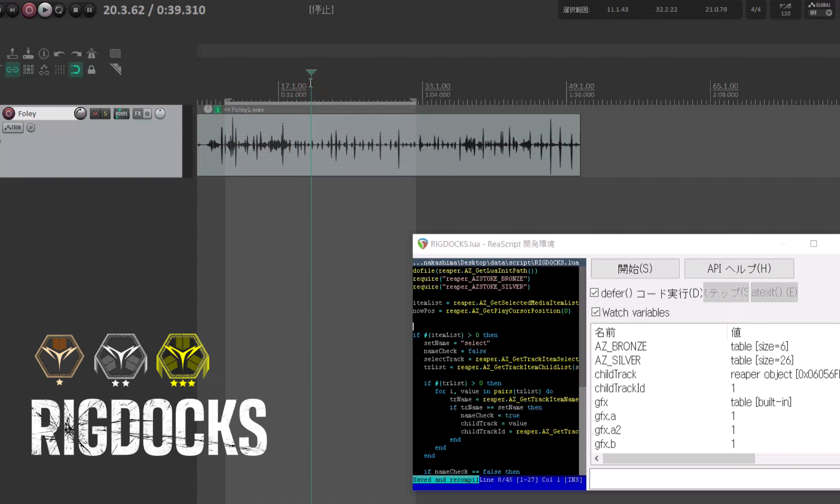Pause playback with the transport pause button
Viewport: 840px width, 504px height.
tap(89, 10)
